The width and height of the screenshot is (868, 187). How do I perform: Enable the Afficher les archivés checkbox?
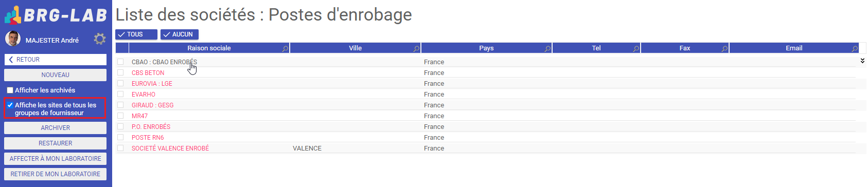tap(10, 90)
